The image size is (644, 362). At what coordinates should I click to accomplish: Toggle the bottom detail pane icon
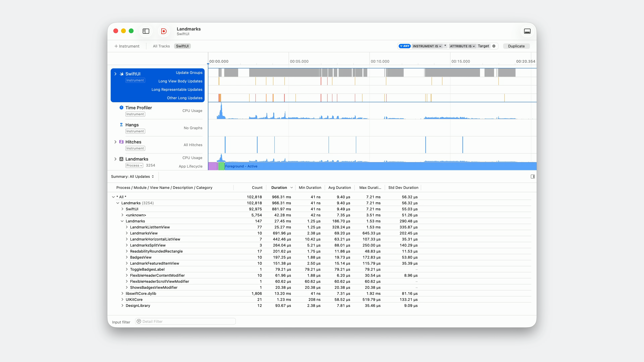(527, 31)
